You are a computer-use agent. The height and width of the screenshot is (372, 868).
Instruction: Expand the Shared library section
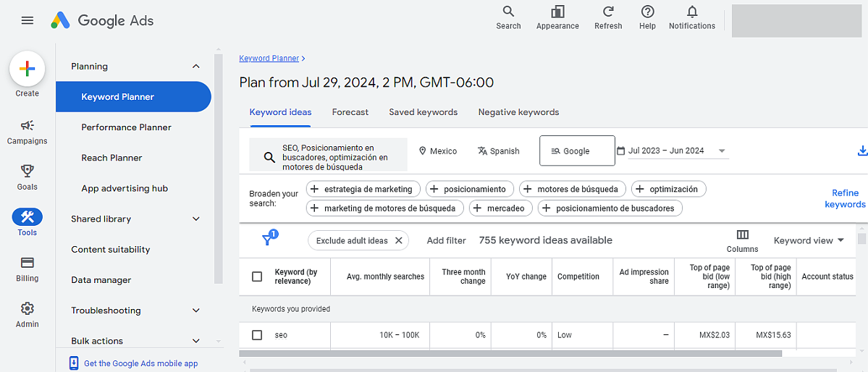tap(195, 219)
